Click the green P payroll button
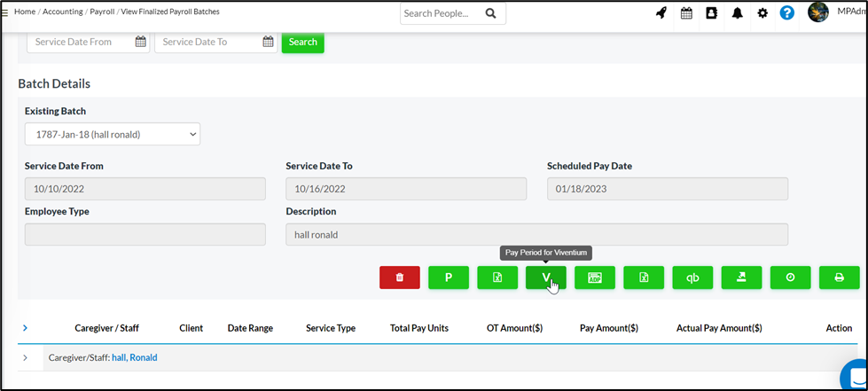This screenshot has width=868, height=391. click(x=448, y=278)
